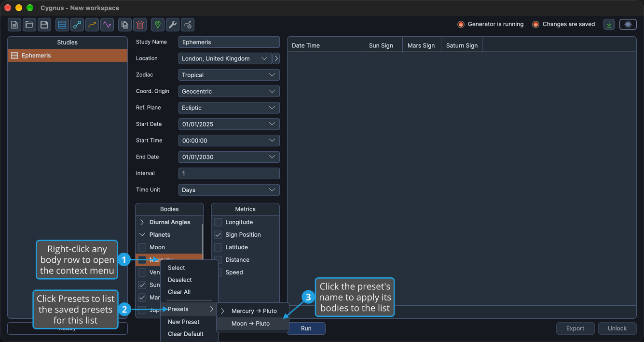Click the Mars Sign column header

coord(422,45)
